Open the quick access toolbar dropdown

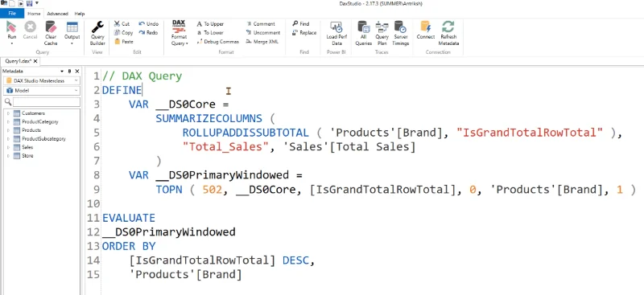[x=37, y=3]
